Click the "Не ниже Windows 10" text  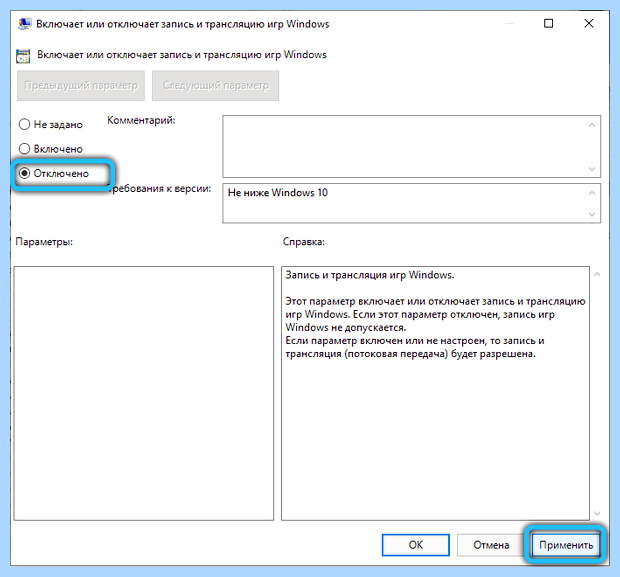[x=278, y=193]
